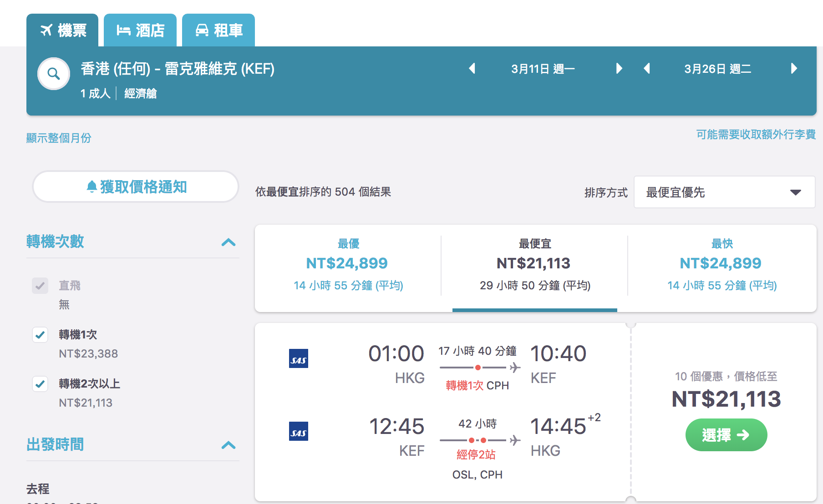Screen dimensions: 823x504
Task: Click NT$21,113 price under 轉機2次以上
Action: click(86, 403)
